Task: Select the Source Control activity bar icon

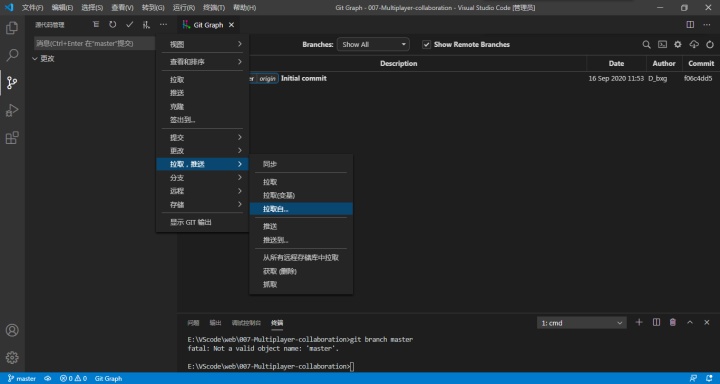Action: [12, 83]
